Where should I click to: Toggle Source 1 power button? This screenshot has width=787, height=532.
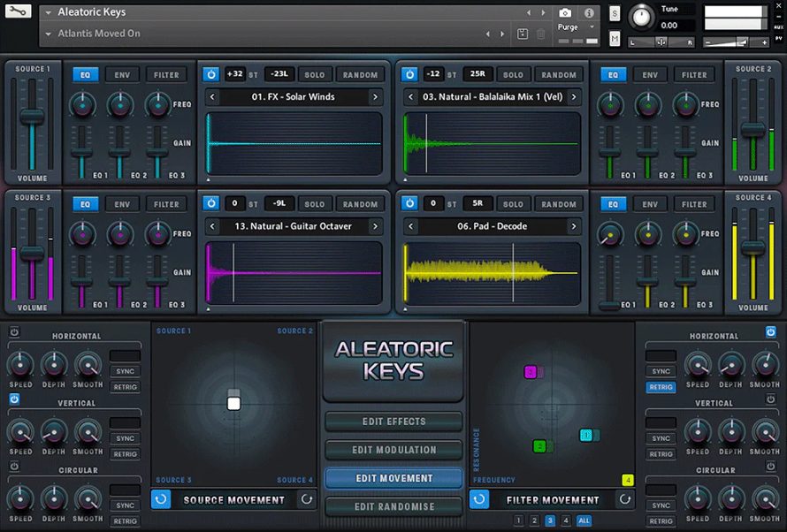click(211, 74)
